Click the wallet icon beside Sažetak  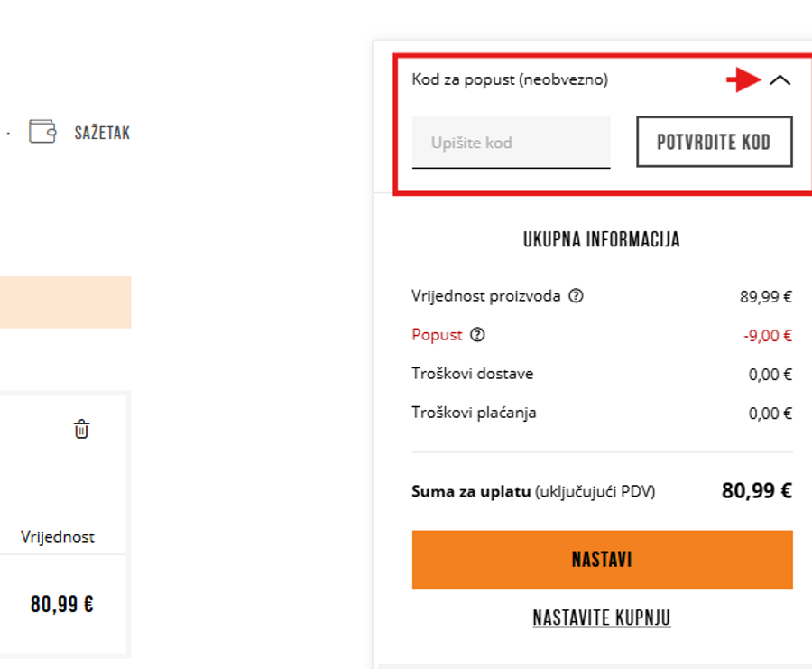click(42, 132)
